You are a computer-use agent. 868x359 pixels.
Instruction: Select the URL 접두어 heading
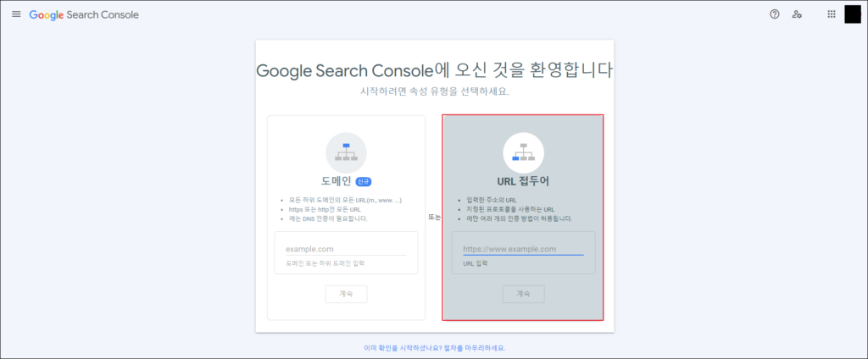pos(523,181)
